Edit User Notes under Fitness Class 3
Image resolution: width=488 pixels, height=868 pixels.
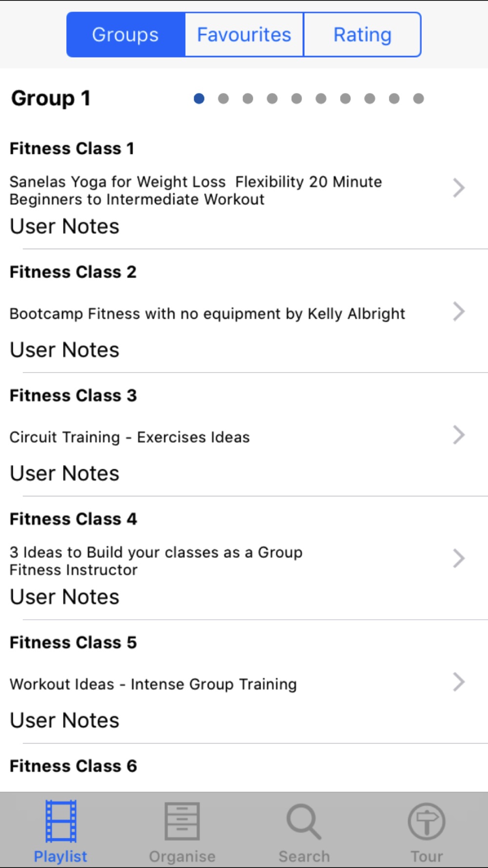[x=64, y=474]
